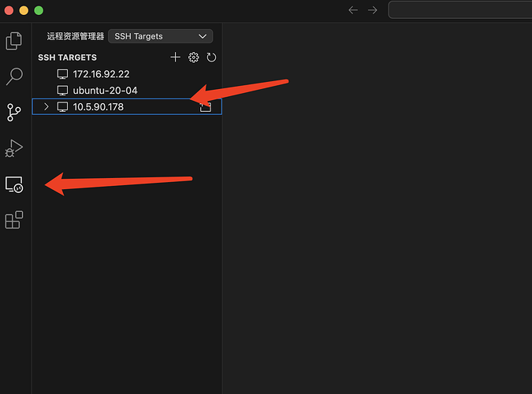The width and height of the screenshot is (532, 394).
Task: Open the Search view icon
Action: coord(14,76)
